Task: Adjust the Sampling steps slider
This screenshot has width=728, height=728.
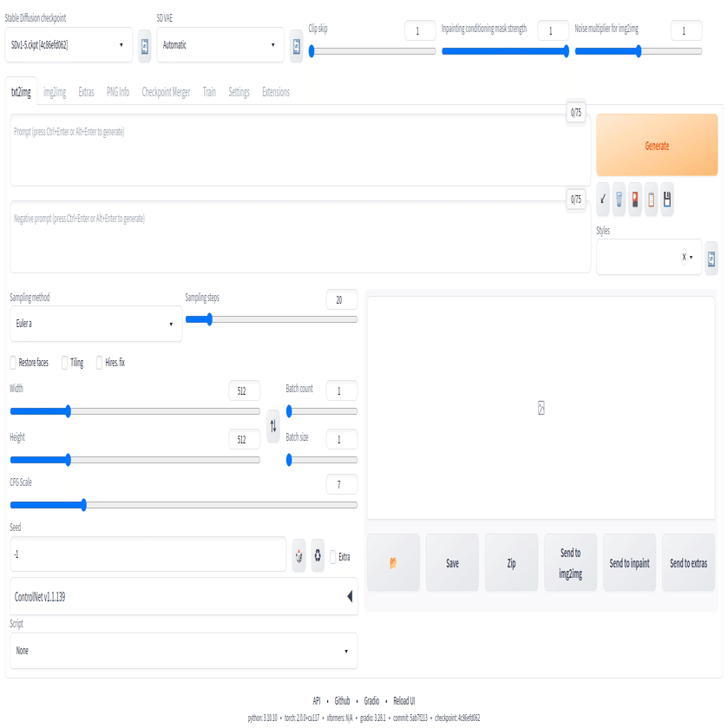Action: point(271,319)
